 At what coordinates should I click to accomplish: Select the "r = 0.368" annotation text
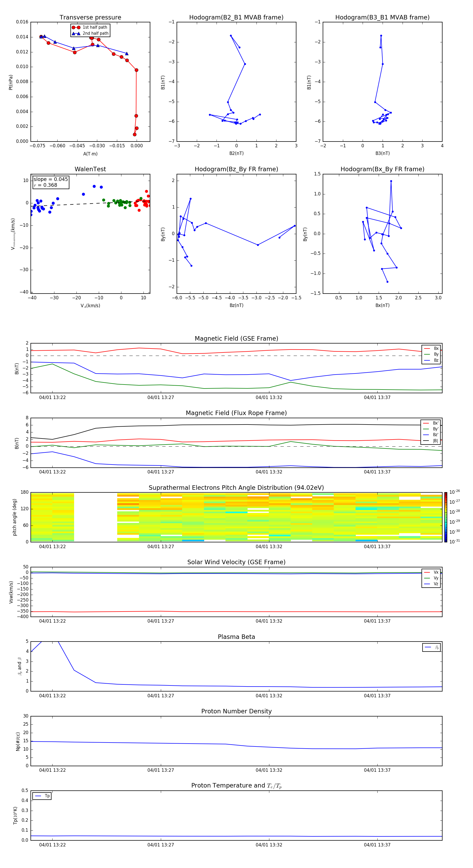click(45, 185)
